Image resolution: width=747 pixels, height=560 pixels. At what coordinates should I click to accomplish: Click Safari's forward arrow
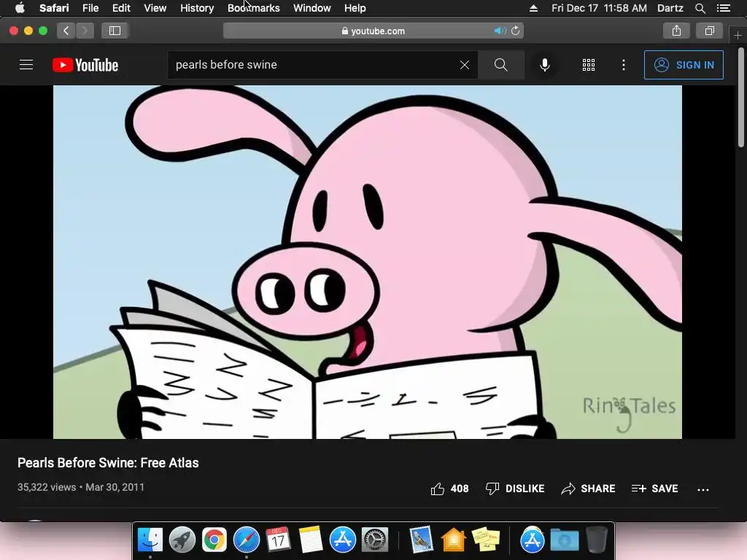(85, 31)
